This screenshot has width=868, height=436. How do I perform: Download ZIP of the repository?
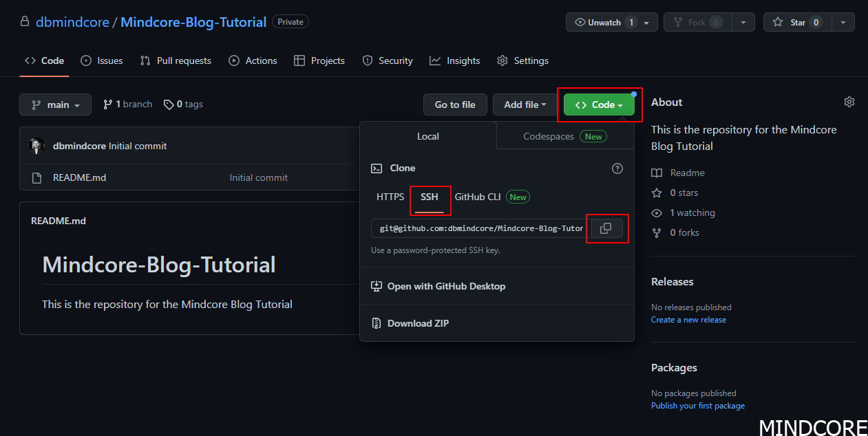418,323
